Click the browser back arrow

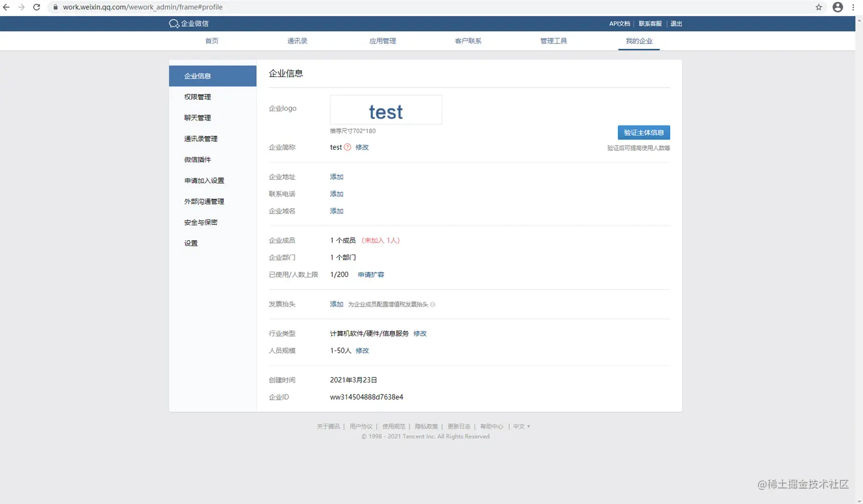(x=8, y=8)
